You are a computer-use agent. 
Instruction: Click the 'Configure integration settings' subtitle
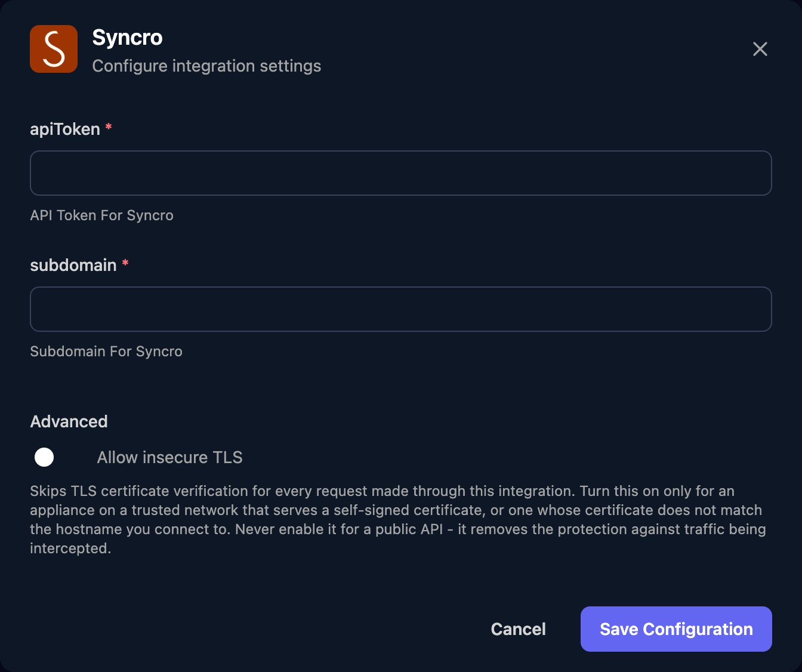(206, 66)
